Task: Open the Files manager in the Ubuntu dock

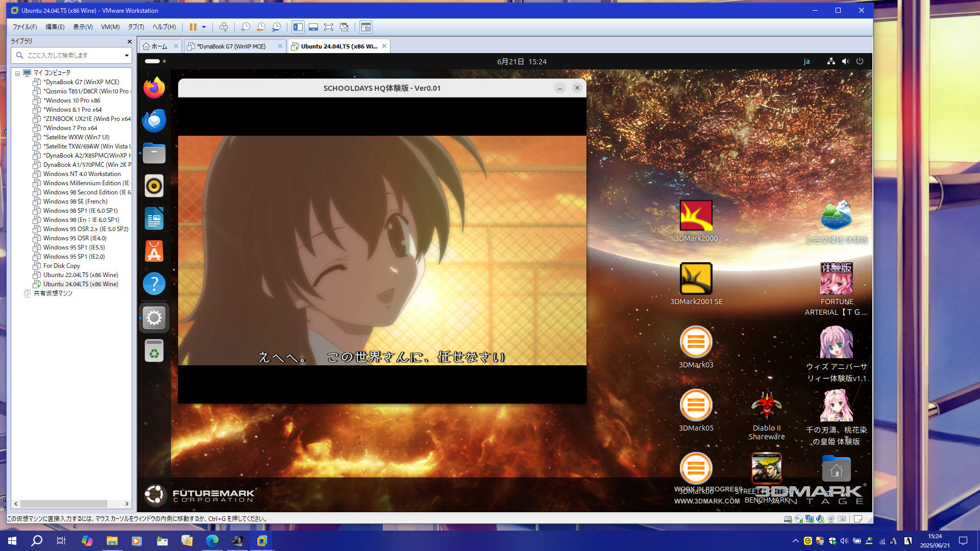Action: pos(154,153)
